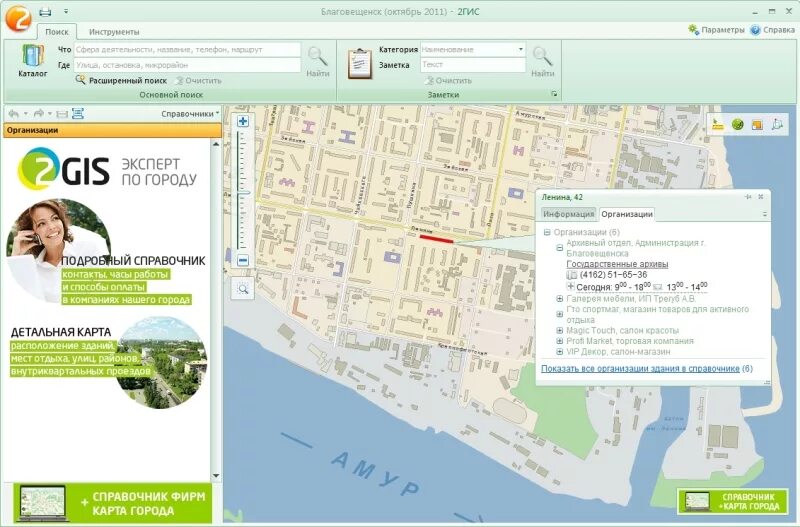Click Показать все организации здания в справочнике link
Image resolution: width=800 pixels, height=527 pixels.
click(x=640, y=368)
